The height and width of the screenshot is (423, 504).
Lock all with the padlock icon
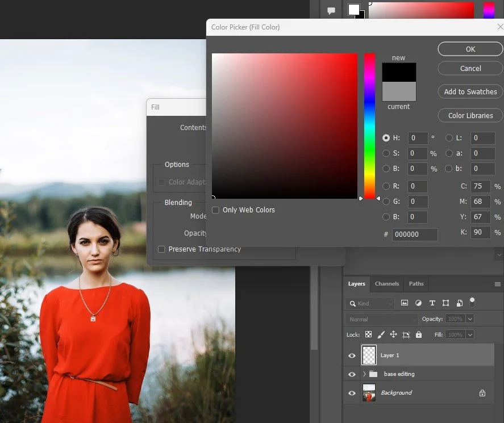point(418,334)
